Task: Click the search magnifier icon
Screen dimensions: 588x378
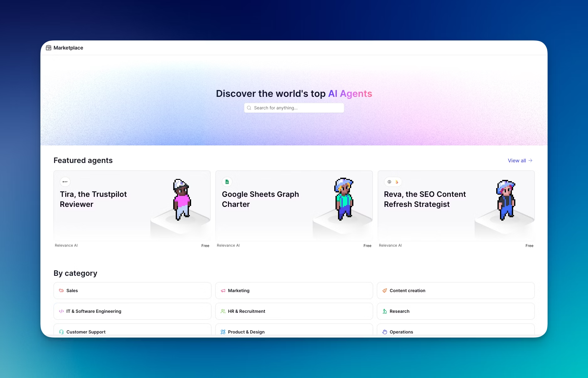Action: click(249, 108)
